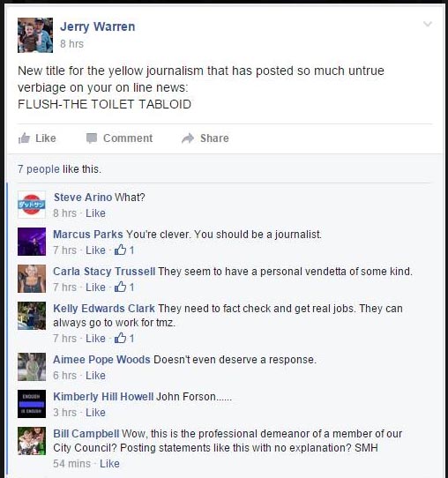Open the Bill Campbell profile link
Screen dimensions: 448x478
click(x=86, y=434)
